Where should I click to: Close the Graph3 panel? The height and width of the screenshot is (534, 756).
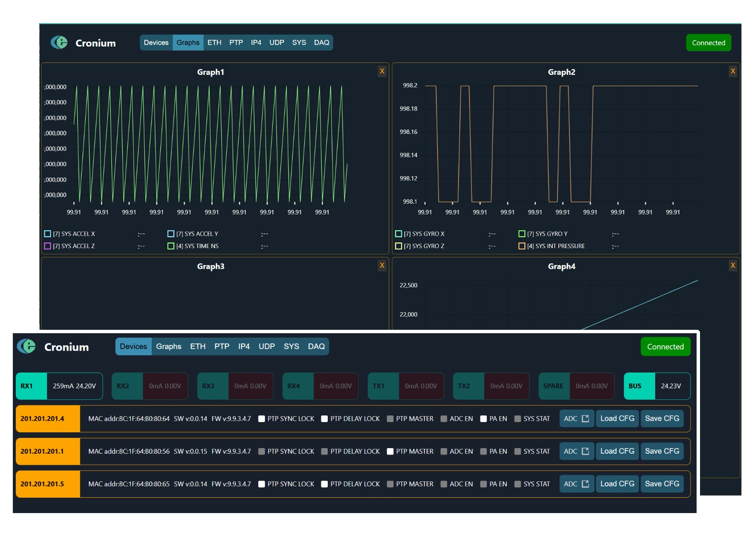(382, 265)
